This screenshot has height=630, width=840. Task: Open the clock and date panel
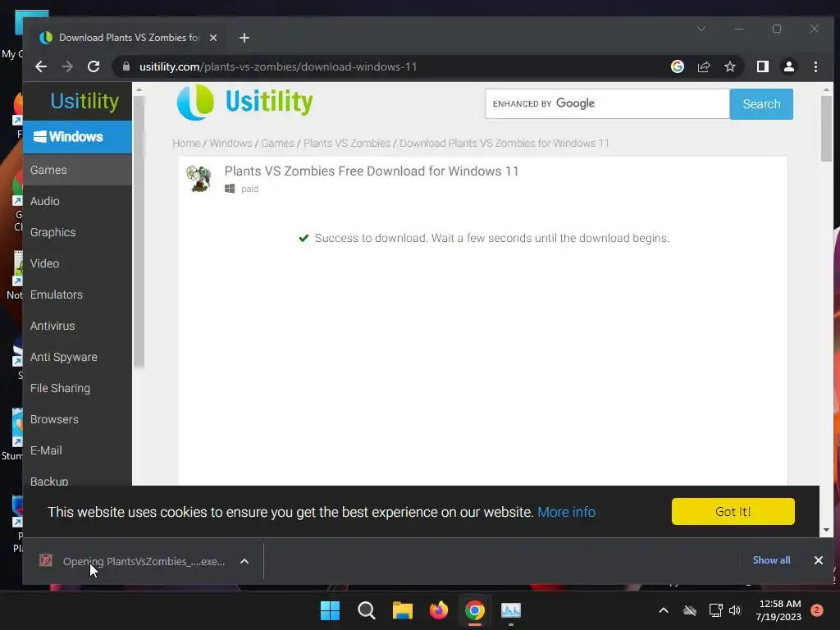pos(778,610)
